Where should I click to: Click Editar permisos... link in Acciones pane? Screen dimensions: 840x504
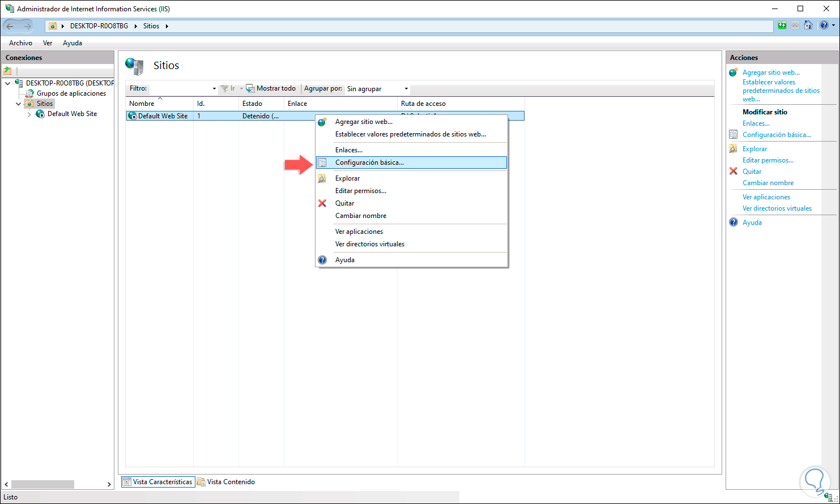[768, 160]
